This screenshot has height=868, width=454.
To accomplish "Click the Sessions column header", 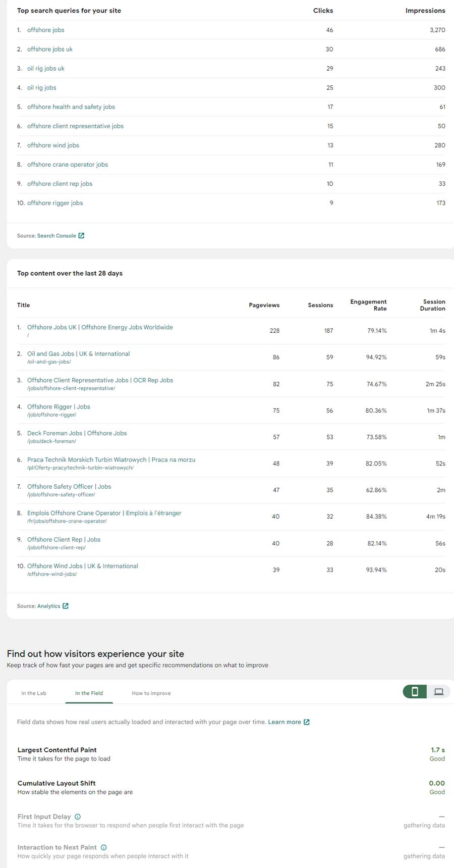I will (x=320, y=305).
